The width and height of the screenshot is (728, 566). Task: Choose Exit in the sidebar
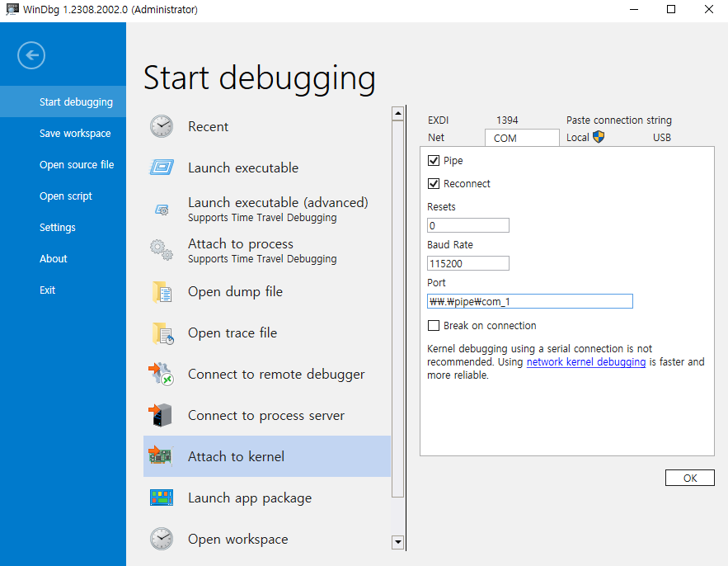[x=63, y=290]
